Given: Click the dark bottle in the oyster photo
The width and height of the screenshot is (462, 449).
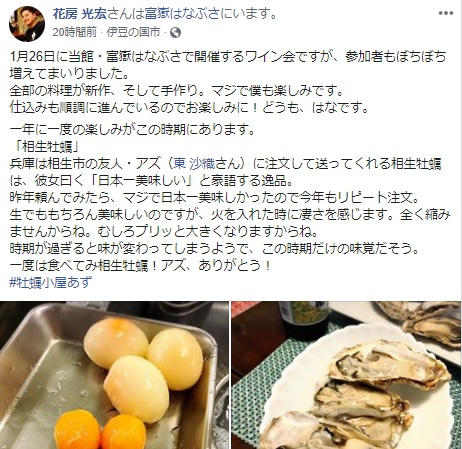Looking at the screenshot, I should click(x=303, y=320).
